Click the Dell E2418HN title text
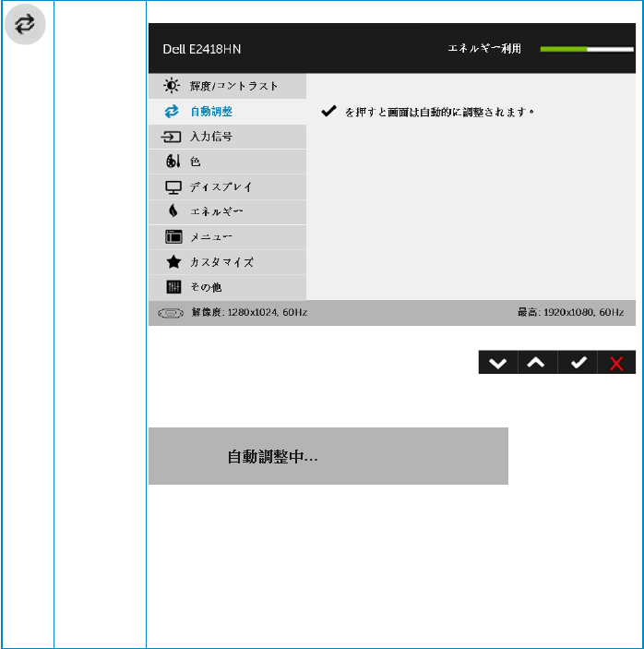This screenshot has height=649, width=644. tap(202, 49)
